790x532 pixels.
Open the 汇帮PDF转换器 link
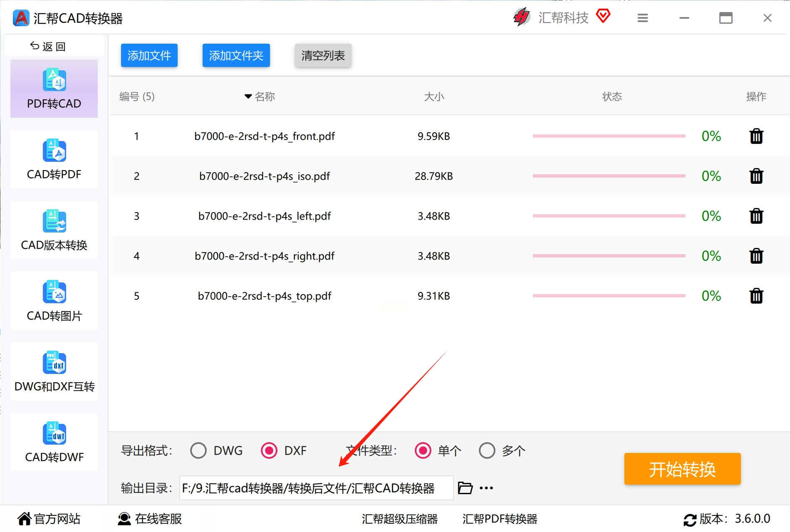(x=500, y=519)
